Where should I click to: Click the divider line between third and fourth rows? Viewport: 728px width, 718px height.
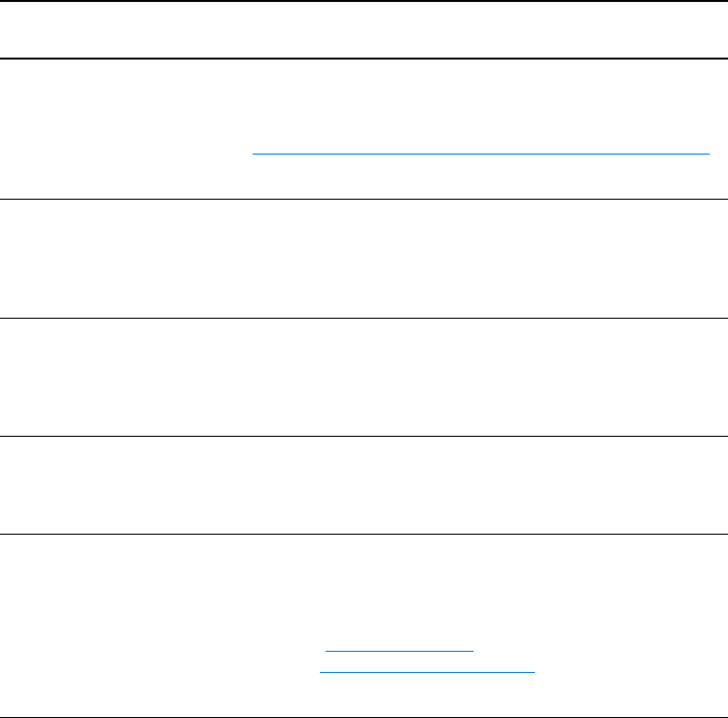coord(364,438)
